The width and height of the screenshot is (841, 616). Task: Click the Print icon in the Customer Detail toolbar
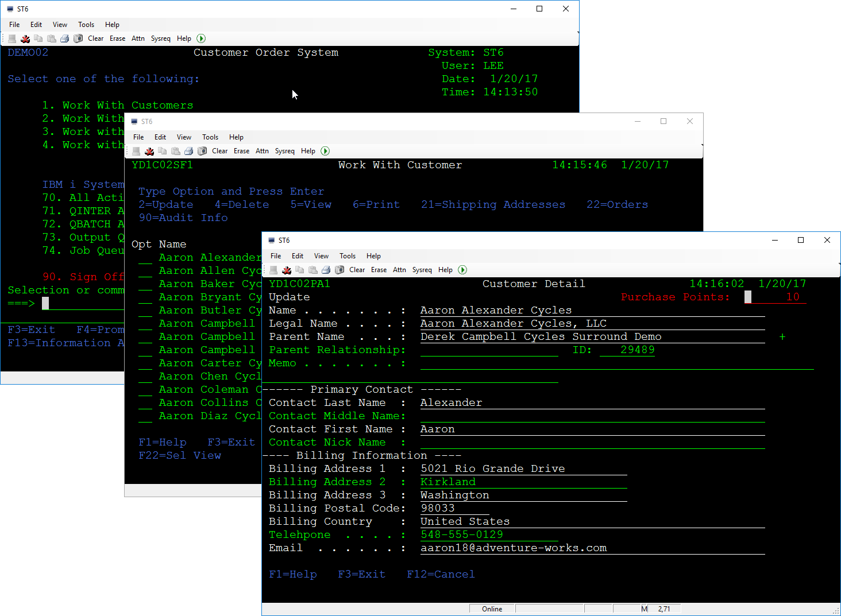326,270
